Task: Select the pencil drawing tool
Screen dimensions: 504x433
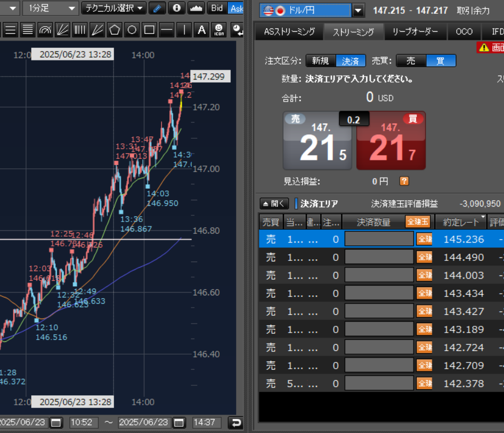Action: click(x=158, y=8)
